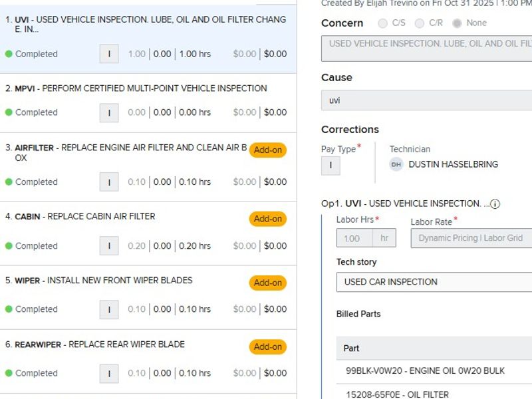Viewport: 532px width, 399px height.
Task: Select the MPVI multi-point inspection operation
Action: click(x=140, y=88)
